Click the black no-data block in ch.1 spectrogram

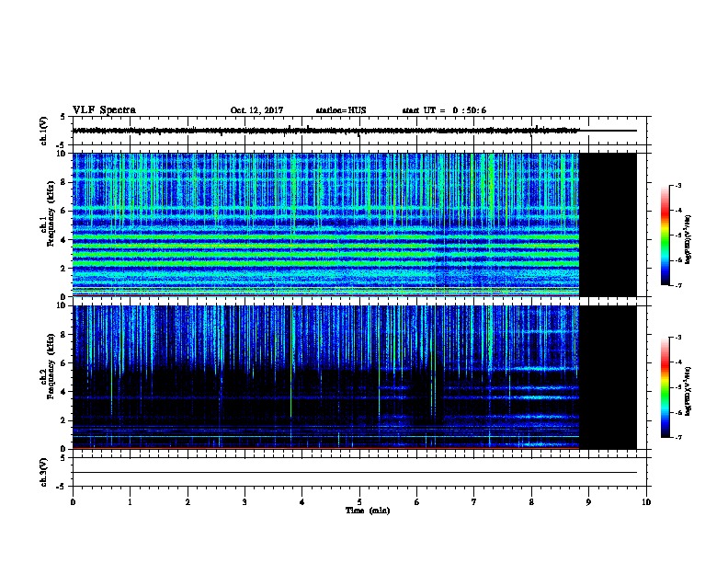[x=608, y=224]
